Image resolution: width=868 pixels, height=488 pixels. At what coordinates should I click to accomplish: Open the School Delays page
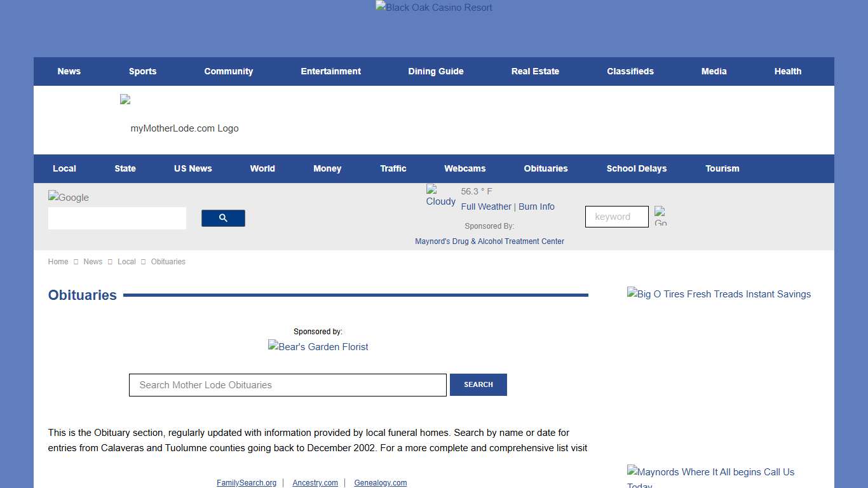[636, 168]
